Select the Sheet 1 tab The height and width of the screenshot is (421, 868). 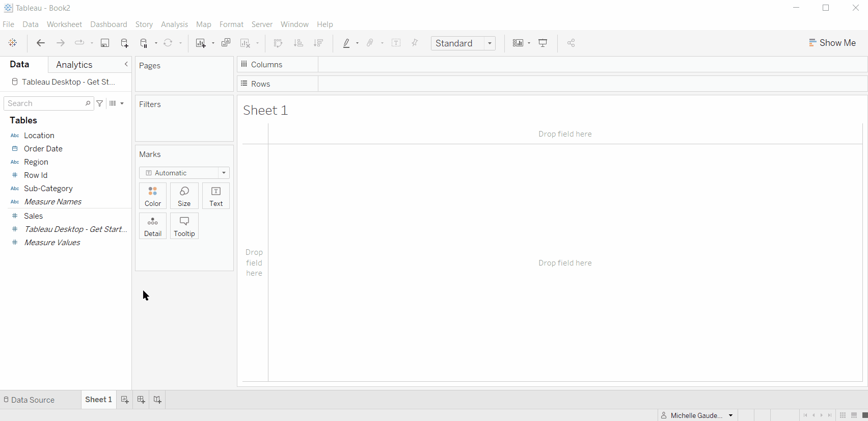99,400
